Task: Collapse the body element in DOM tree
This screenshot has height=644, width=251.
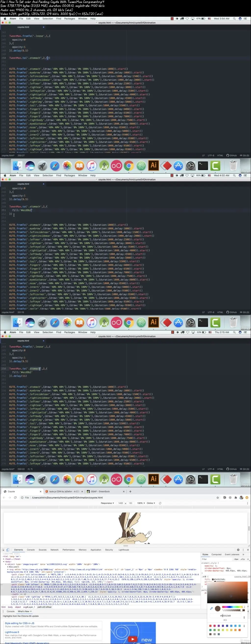Action: [x=3, y=562]
